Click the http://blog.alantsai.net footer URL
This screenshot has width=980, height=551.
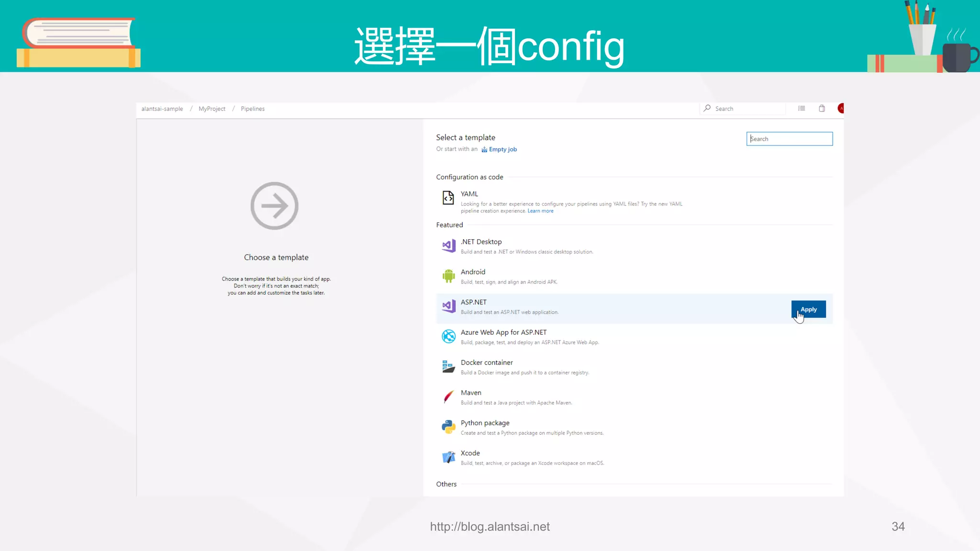490,527
